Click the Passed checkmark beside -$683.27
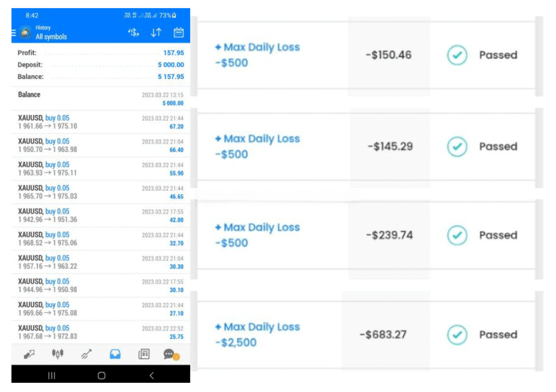556x392 pixels. coord(457,335)
